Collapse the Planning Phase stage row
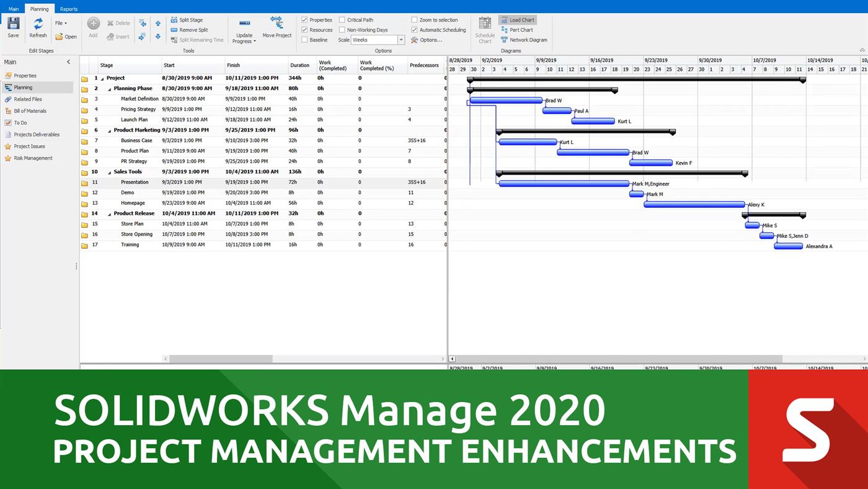 click(x=108, y=88)
